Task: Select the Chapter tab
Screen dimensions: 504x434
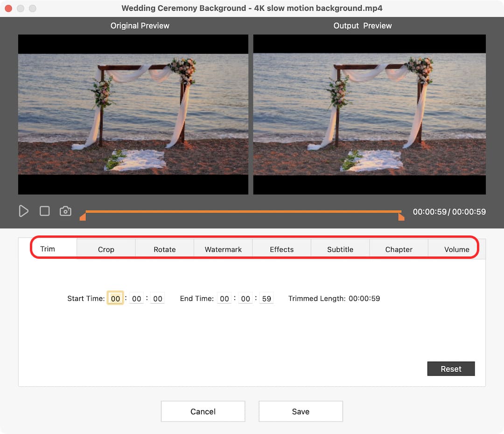Action: point(399,249)
